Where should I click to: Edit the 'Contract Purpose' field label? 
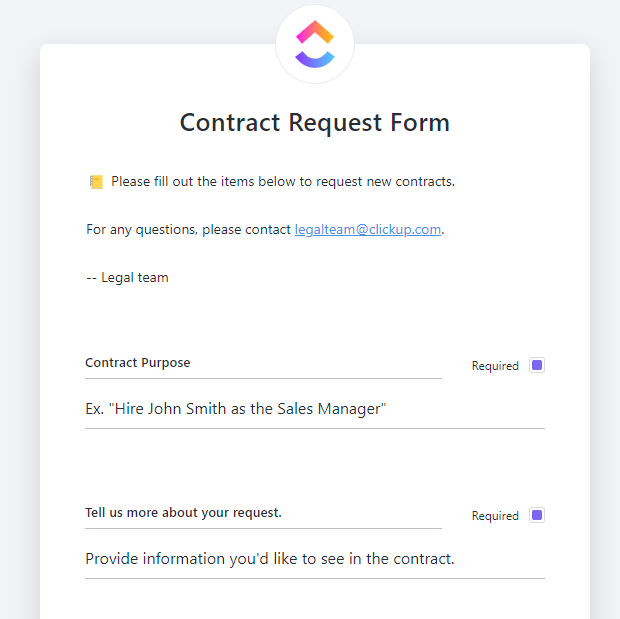pos(138,363)
